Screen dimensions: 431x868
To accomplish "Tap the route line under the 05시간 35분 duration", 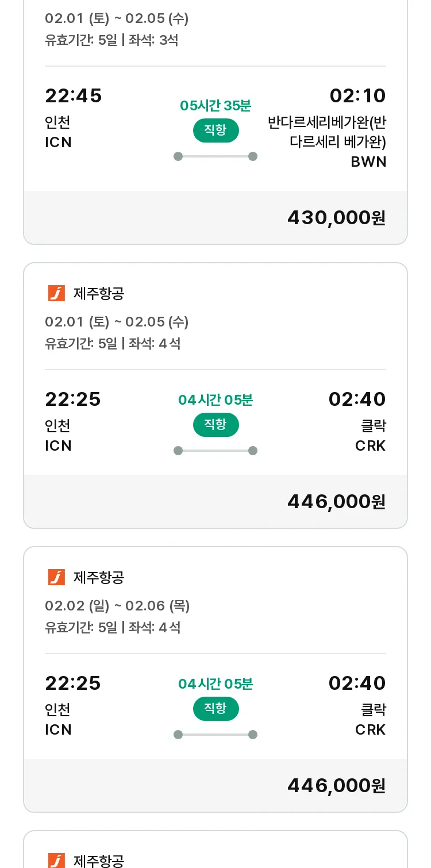I will click(x=215, y=156).
